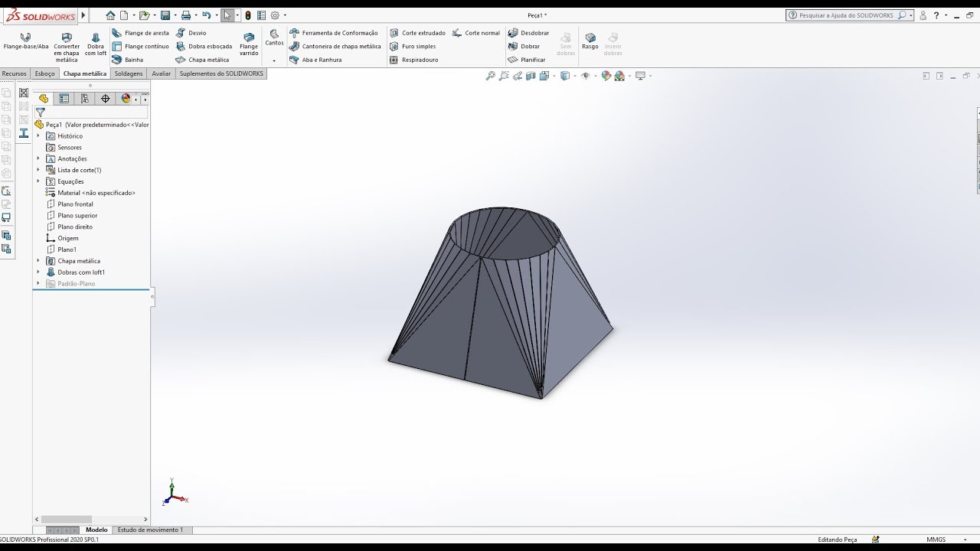
Task: Open DisplayManager color ball tab
Action: pos(126,99)
